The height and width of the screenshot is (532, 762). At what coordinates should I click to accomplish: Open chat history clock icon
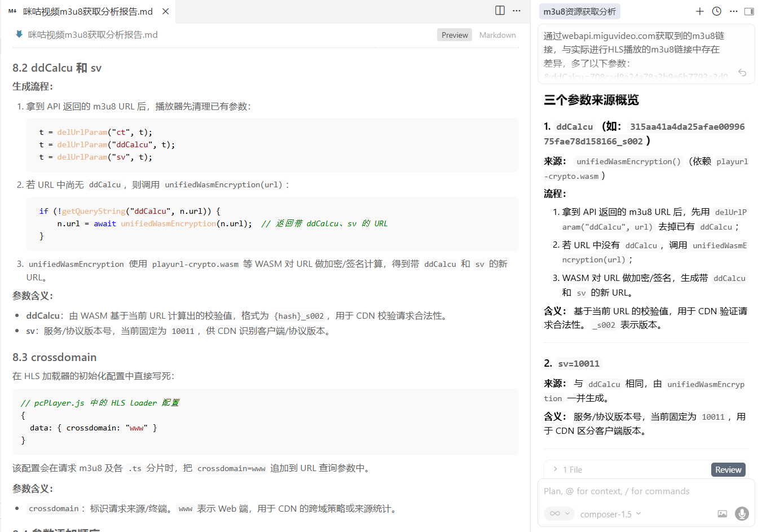click(717, 11)
